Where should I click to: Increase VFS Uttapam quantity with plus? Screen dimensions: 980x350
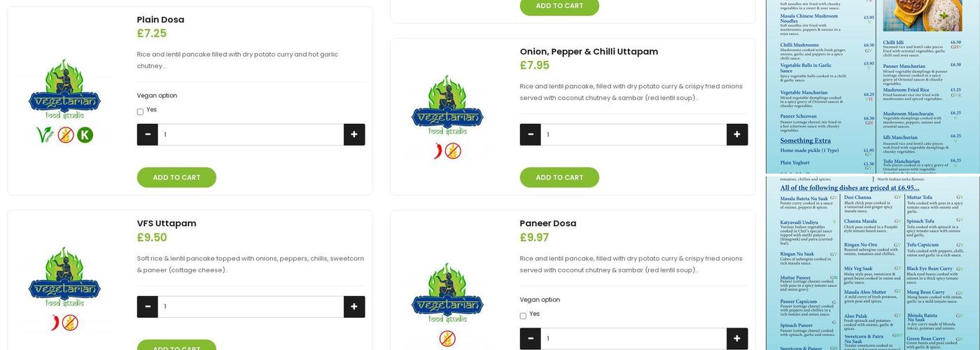pos(354,307)
